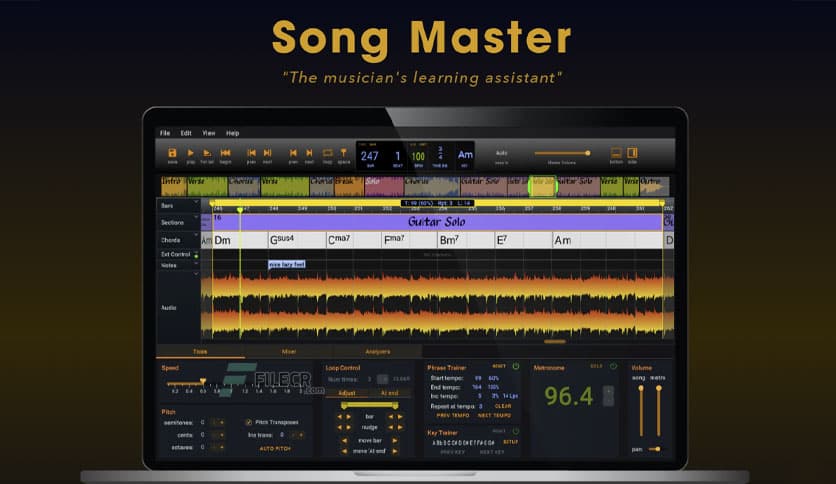Start playback with the play icon
The height and width of the screenshot is (484, 836).
[x=190, y=153]
